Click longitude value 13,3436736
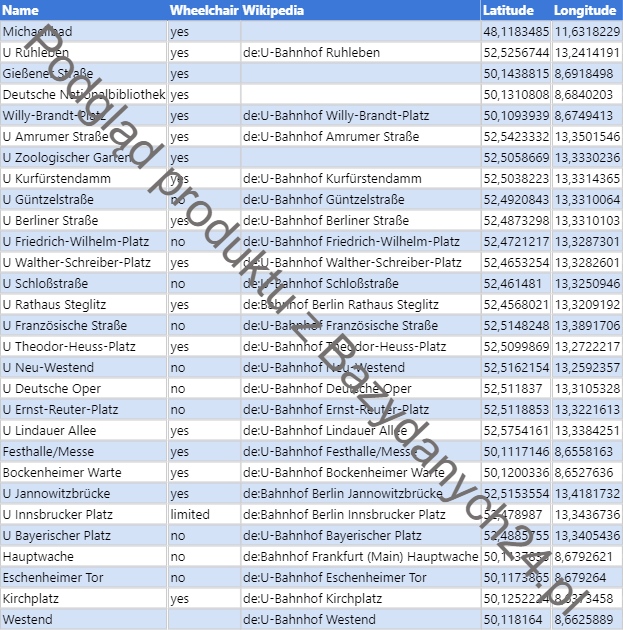623x630 pixels. pos(587,514)
